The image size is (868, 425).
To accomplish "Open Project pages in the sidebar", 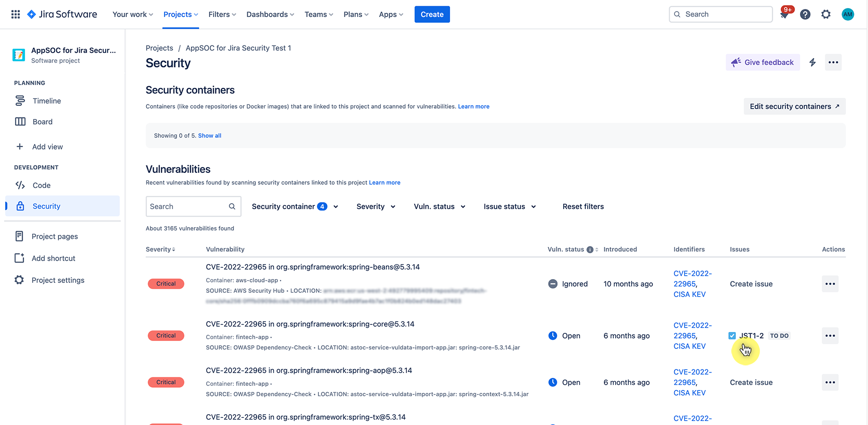I will 62,237.
